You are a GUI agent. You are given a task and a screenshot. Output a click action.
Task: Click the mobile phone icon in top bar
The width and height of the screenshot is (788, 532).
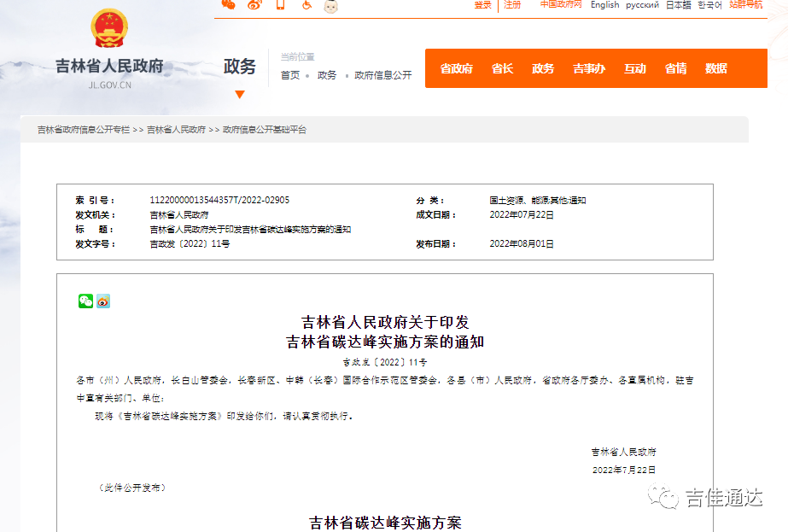pyautogui.click(x=280, y=5)
